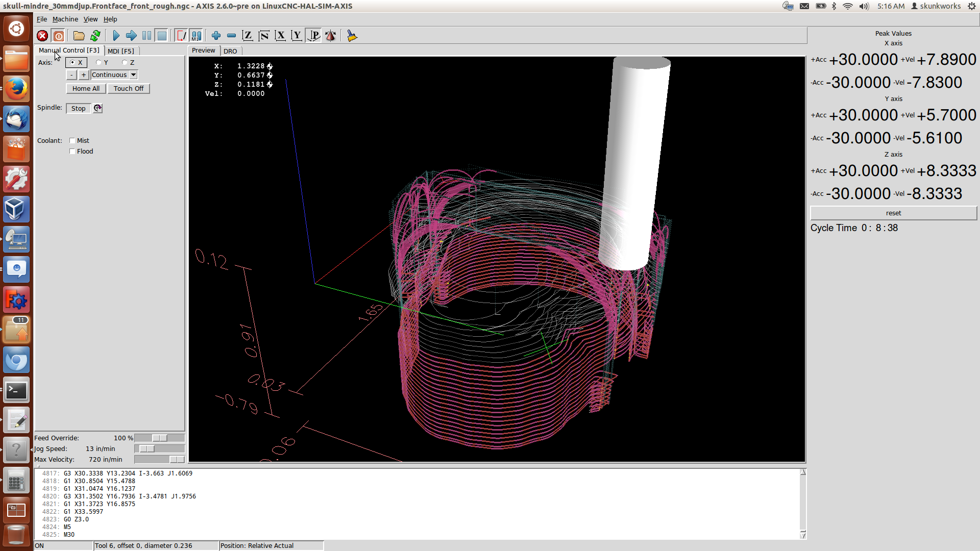Open Ubuntu Software Center in launcher
980x551 pixels.
pos(16,149)
